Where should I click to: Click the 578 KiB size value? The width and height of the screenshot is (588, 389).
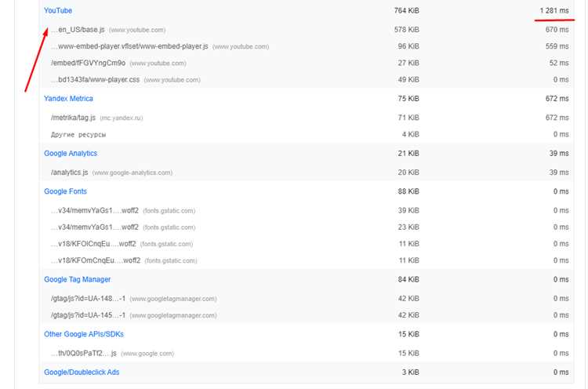pyautogui.click(x=406, y=30)
